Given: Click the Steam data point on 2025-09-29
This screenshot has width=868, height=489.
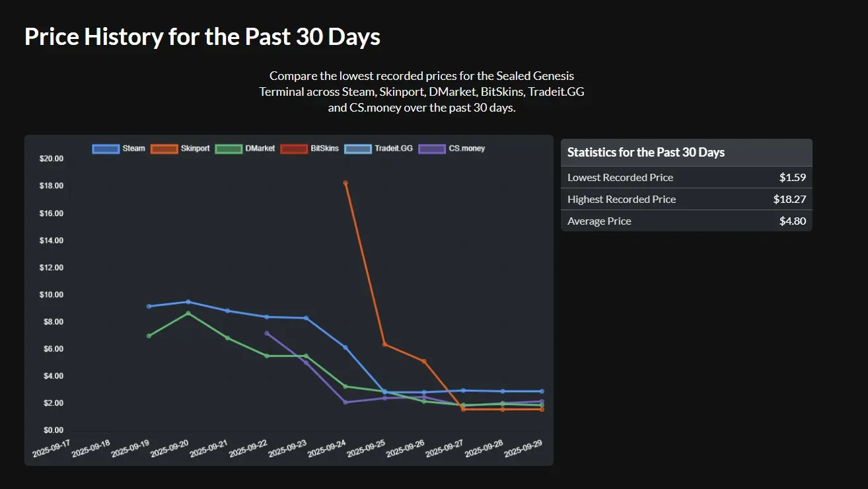Looking at the screenshot, I should [x=542, y=391].
